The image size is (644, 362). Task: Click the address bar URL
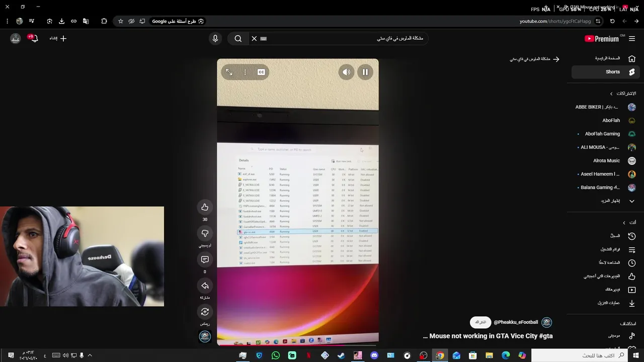coord(555,21)
